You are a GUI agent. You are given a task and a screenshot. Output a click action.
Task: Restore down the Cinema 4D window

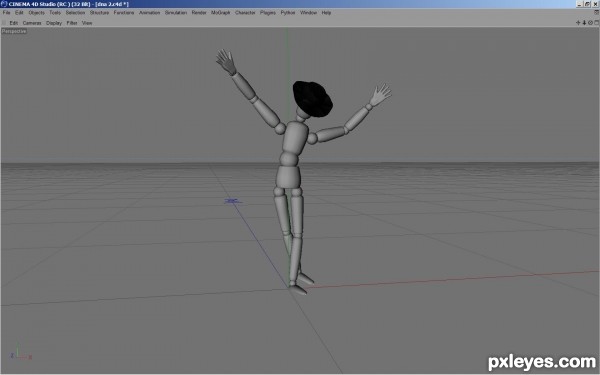point(587,4)
